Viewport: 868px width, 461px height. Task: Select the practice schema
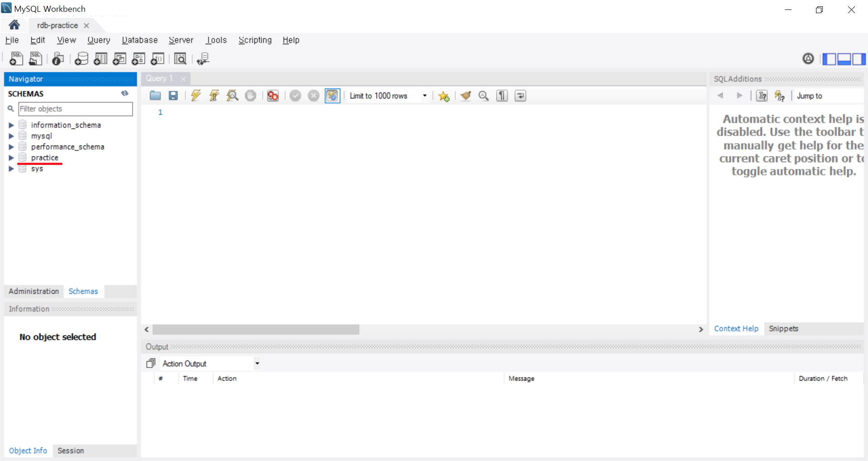(45, 158)
